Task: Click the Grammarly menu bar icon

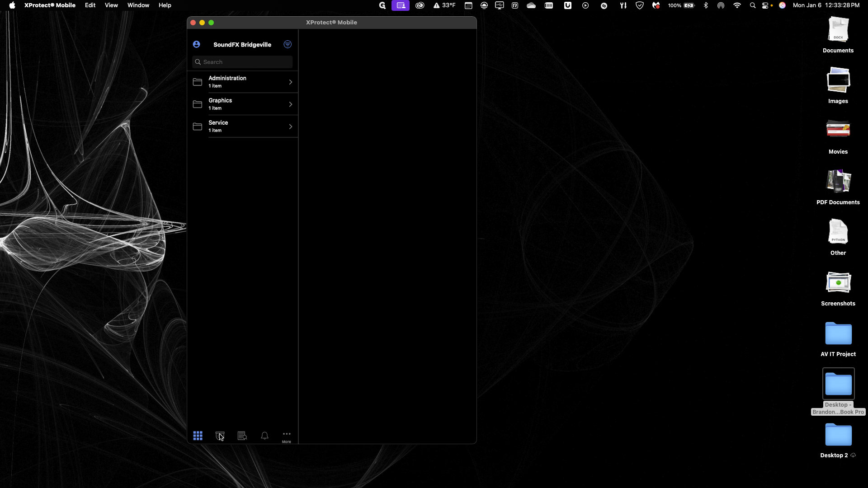Action: click(x=382, y=5)
